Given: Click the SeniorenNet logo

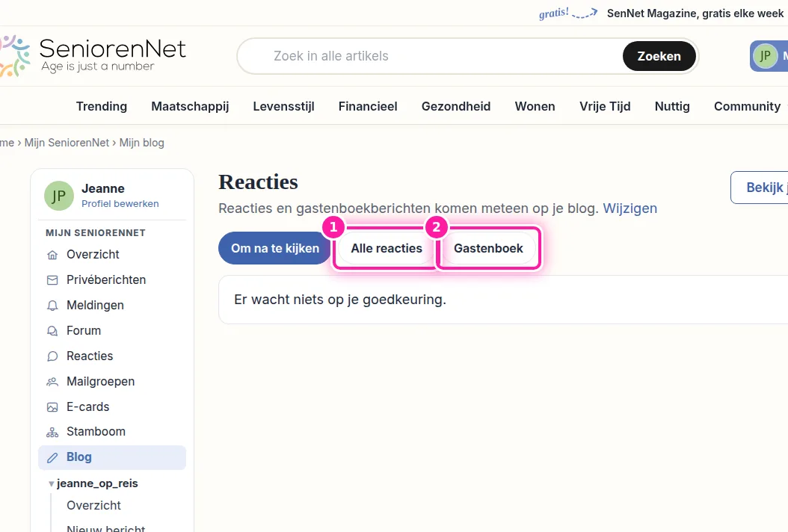Looking at the screenshot, I should (x=93, y=55).
